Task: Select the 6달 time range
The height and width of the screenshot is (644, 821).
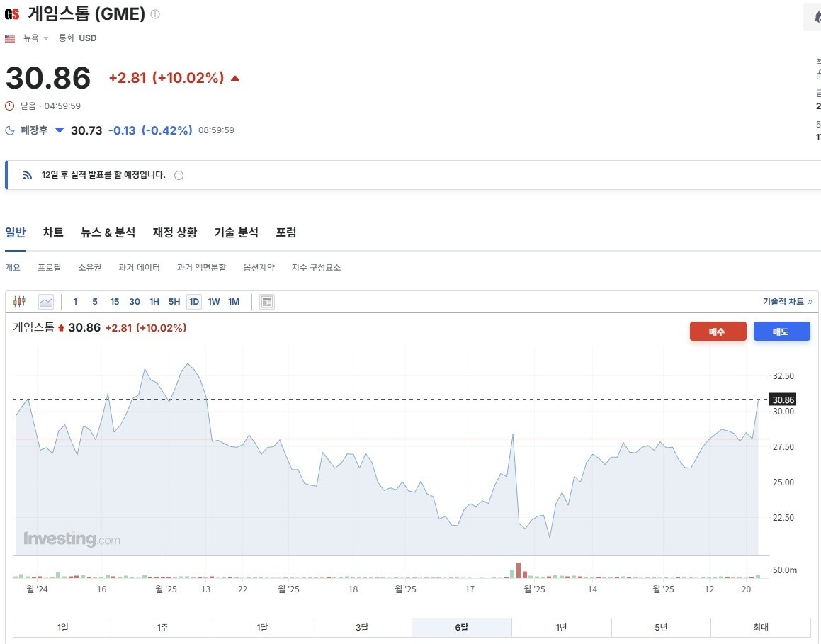Action: point(462,627)
